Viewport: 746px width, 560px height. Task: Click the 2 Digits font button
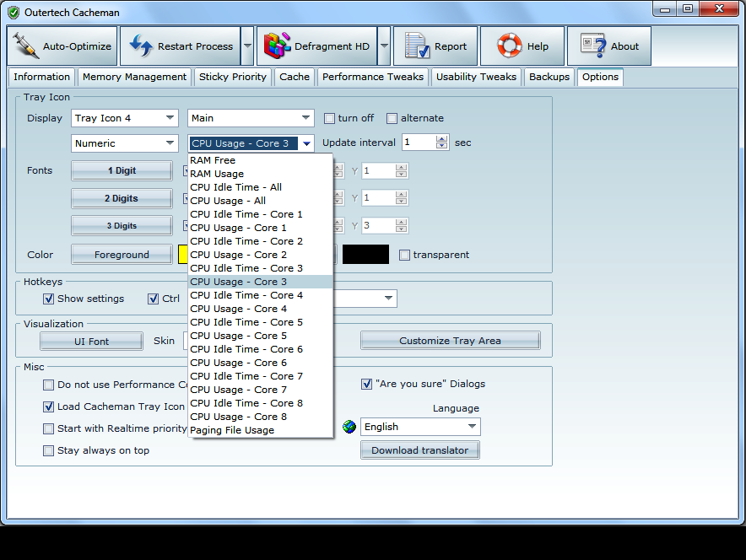coord(122,198)
